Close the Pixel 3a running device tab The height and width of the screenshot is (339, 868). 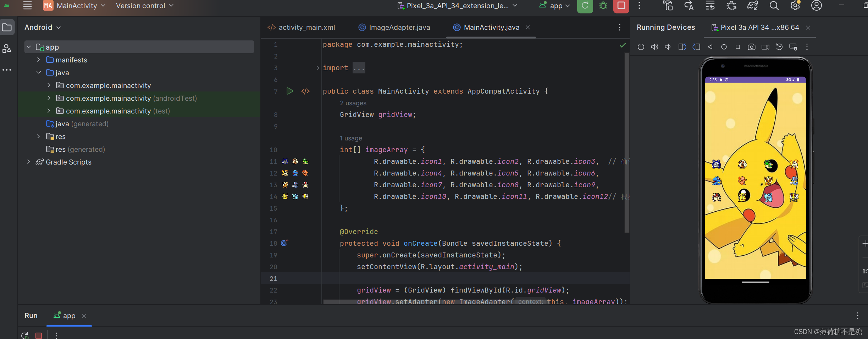tap(808, 28)
